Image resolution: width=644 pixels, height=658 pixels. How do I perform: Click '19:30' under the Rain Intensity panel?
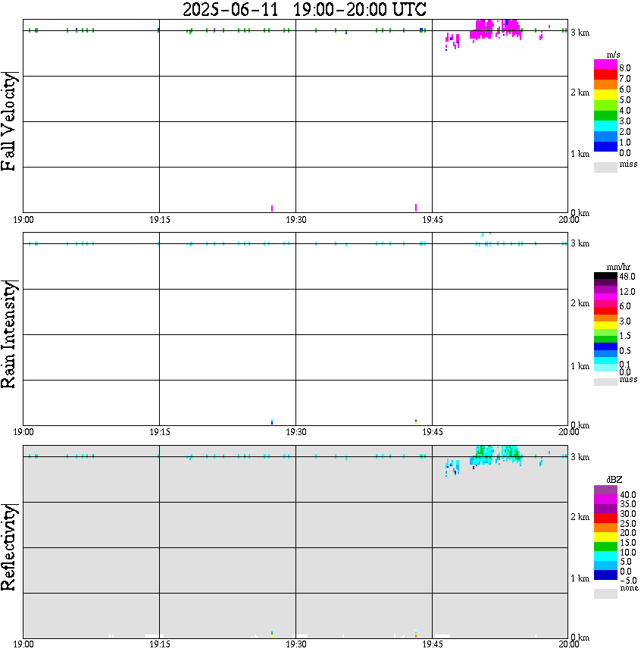tap(296, 432)
